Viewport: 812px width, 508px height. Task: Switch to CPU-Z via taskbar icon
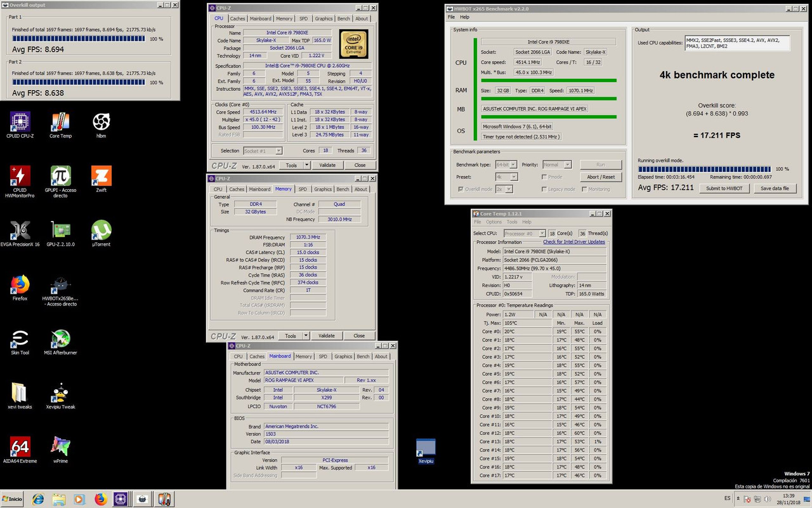click(121, 499)
